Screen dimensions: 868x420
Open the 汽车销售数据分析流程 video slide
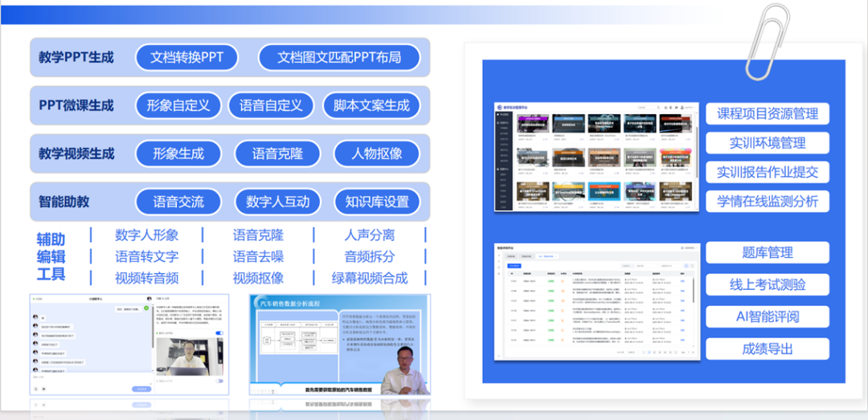point(340,345)
